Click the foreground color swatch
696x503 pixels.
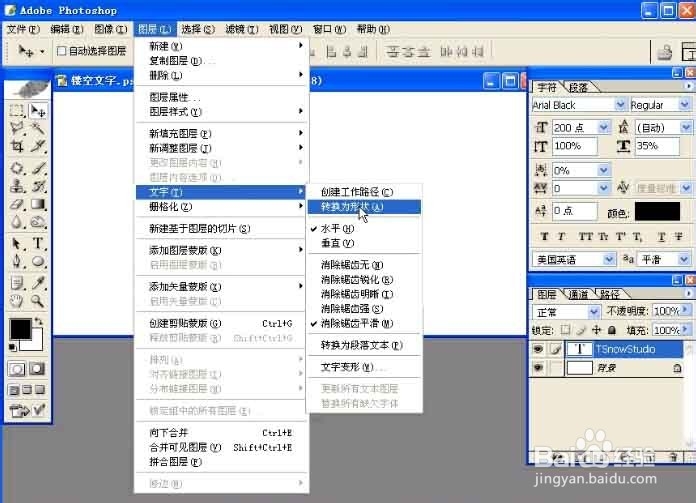click(20, 329)
